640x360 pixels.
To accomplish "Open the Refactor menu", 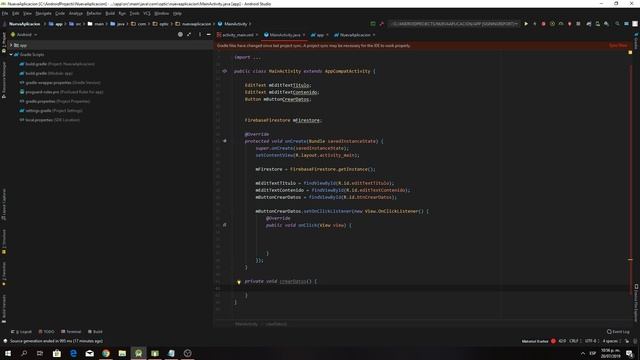I will (x=94, y=13).
